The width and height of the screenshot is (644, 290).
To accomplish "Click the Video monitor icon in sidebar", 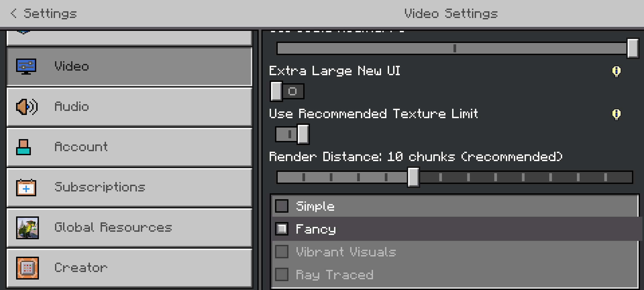I will 26,67.
